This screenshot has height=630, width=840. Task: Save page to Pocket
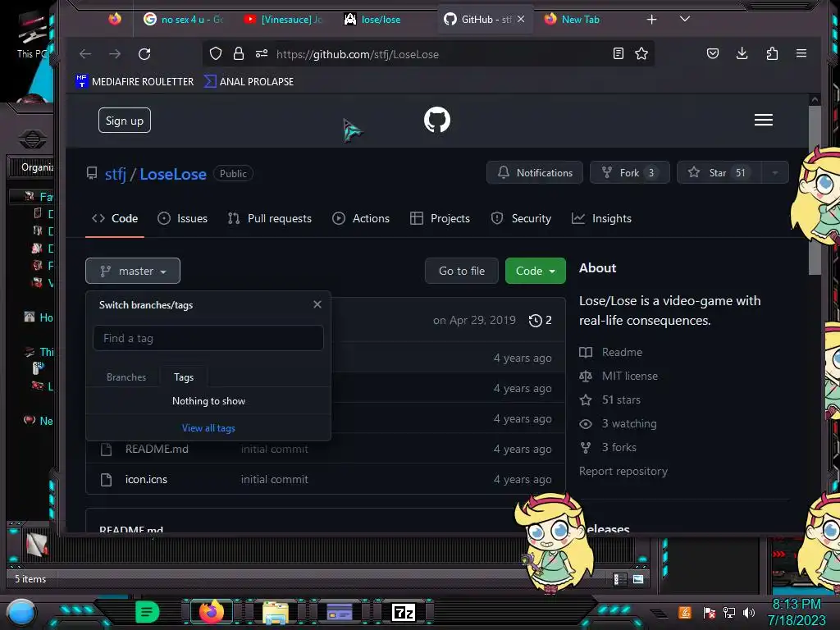pos(713,53)
